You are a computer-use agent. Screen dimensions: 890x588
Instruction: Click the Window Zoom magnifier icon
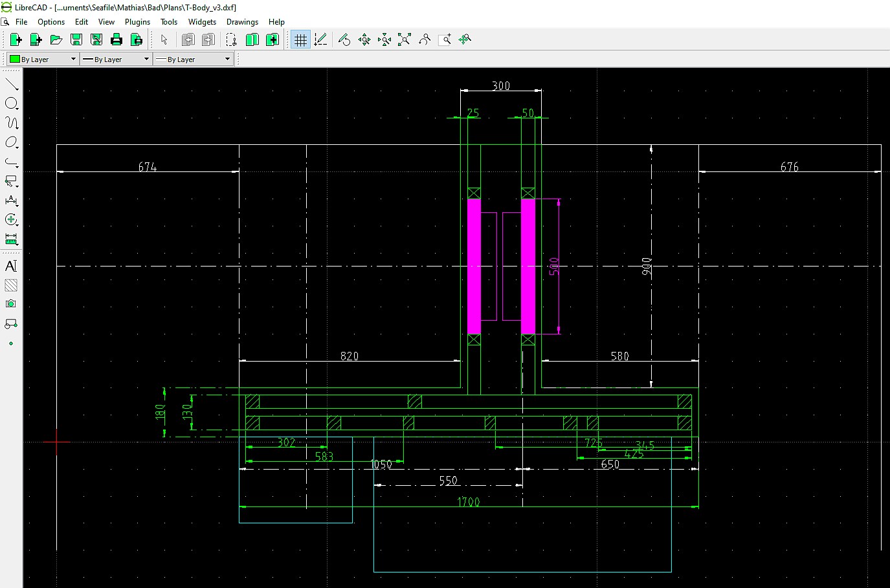click(445, 40)
